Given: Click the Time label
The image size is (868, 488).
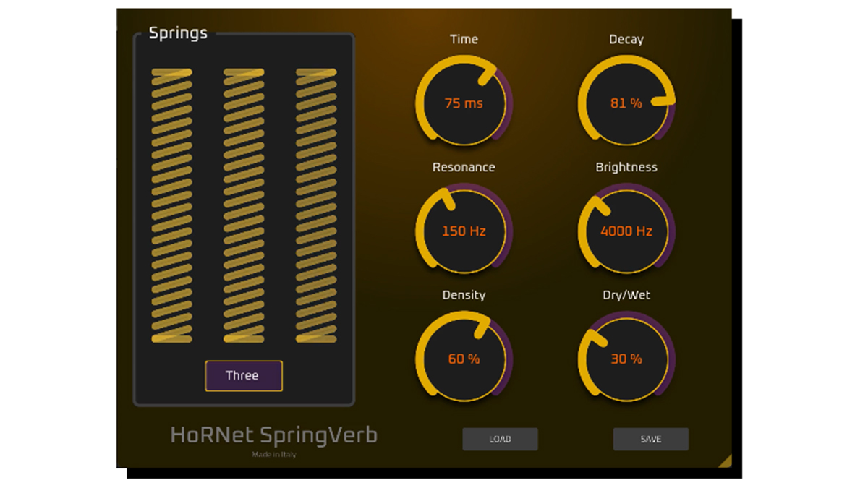Looking at the screenshot, I should [x=464, y=40].
